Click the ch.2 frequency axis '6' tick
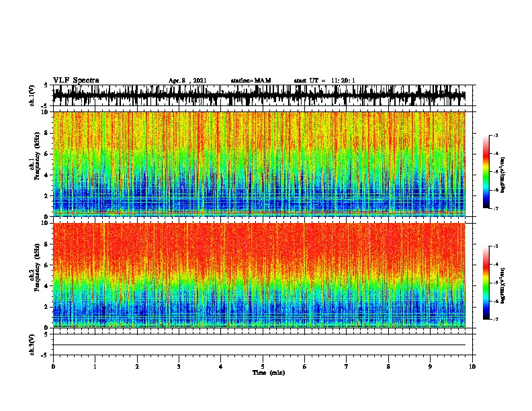The image size is (532, 411). click(47, 265)
